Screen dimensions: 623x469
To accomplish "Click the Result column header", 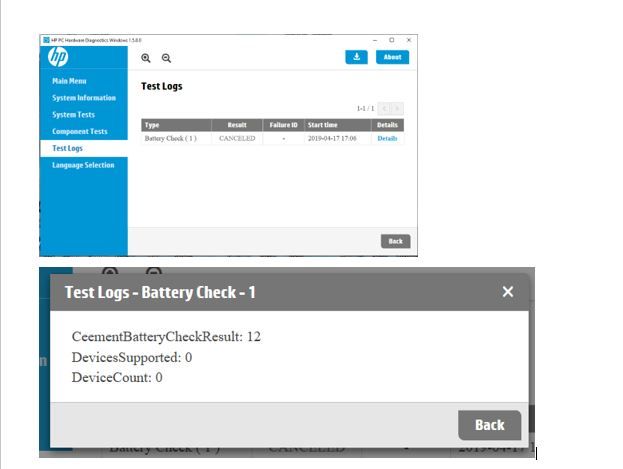I will pyautogui.click(x=237, y=125).
